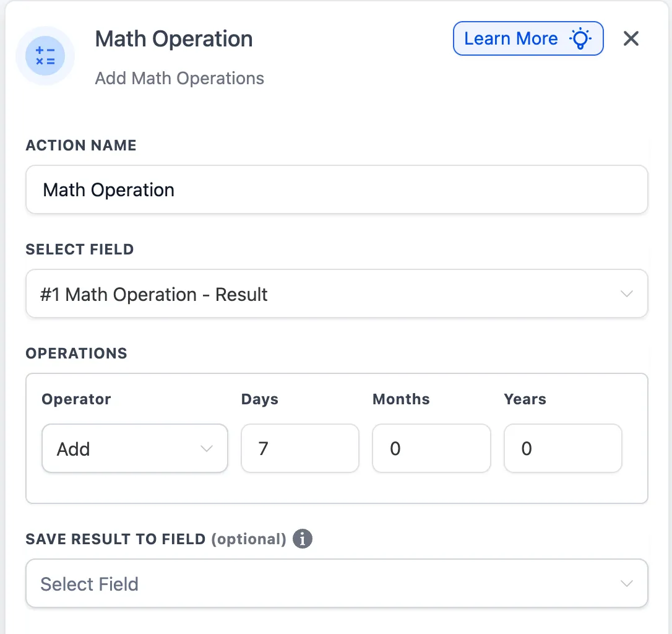This screenshot has width=672, height=634.
Task: Click the Operator column header
Action: pyautogui.click(x=76, y=399)
